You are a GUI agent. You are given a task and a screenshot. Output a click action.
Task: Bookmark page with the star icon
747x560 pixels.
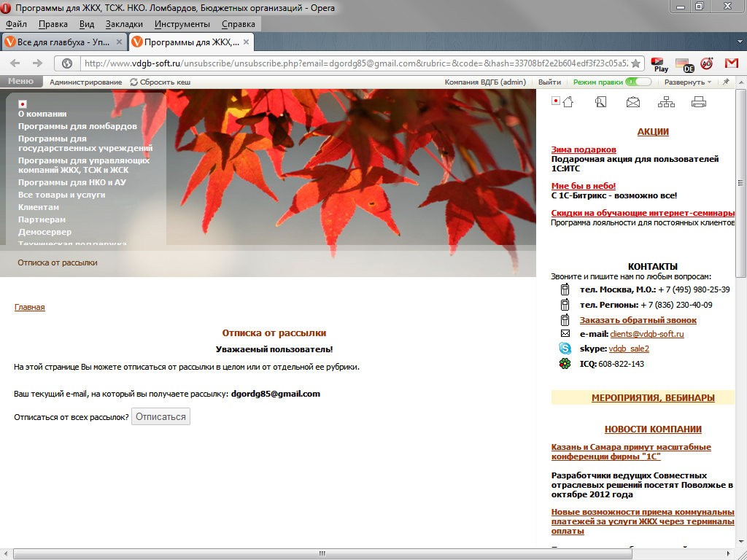point(635,63)
